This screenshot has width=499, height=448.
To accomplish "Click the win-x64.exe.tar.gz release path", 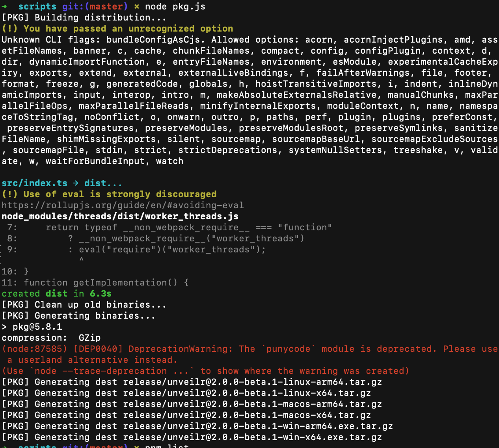I will pyautogui.click(x=252, y=437).
